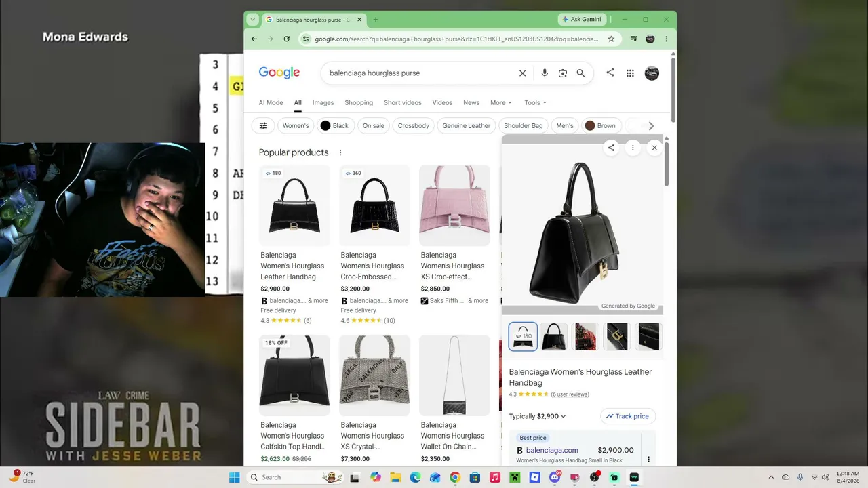868x488 pixels.
Task: Open a new Chrome tab
Action: [376, 20]
